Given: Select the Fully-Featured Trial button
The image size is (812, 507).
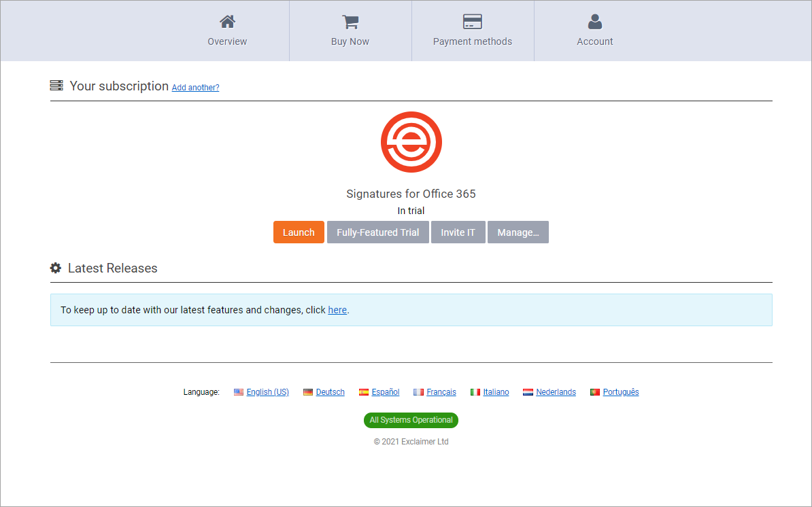Looking at the screenshot, I should [x=377, y=232].
